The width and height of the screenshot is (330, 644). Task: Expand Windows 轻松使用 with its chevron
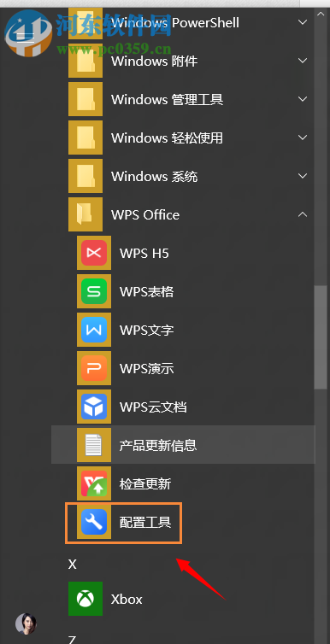click(303, 138)
